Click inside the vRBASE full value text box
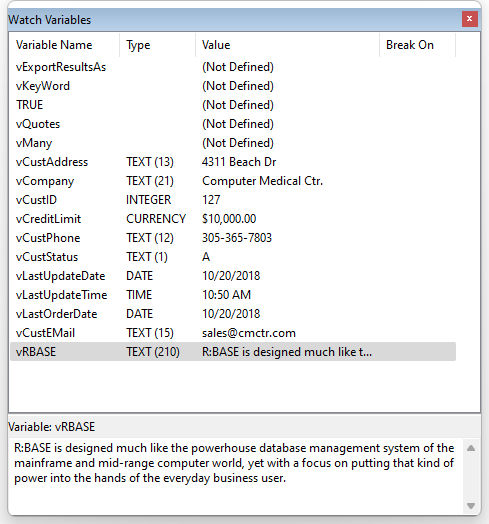489x524 pixels. click(x=236, y=476)
